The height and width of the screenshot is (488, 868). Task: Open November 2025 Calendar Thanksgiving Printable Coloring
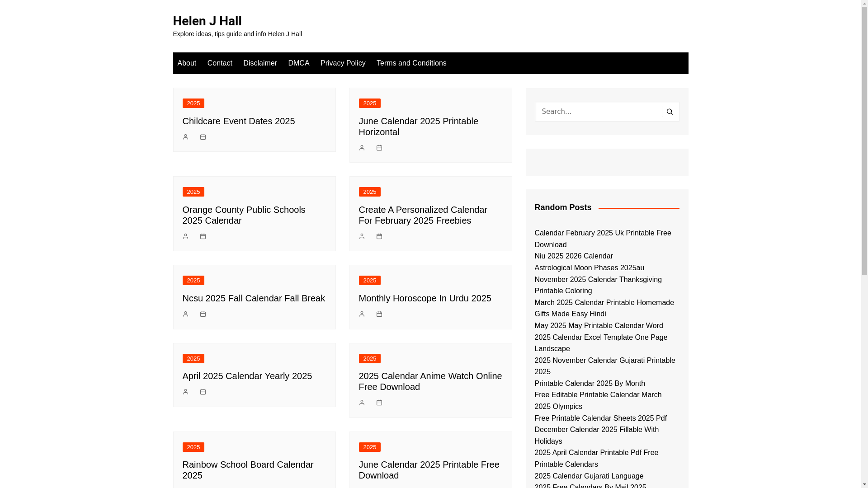(598, 285)
